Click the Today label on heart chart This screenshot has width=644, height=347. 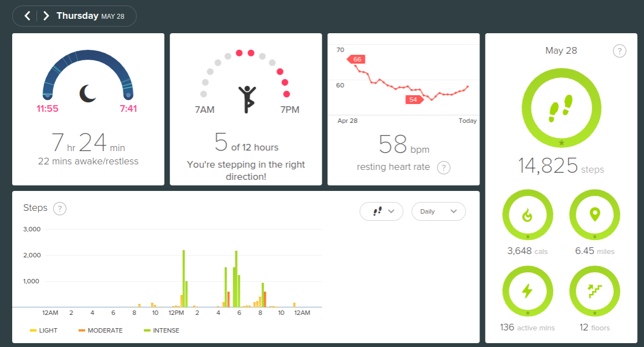(467, 121)
